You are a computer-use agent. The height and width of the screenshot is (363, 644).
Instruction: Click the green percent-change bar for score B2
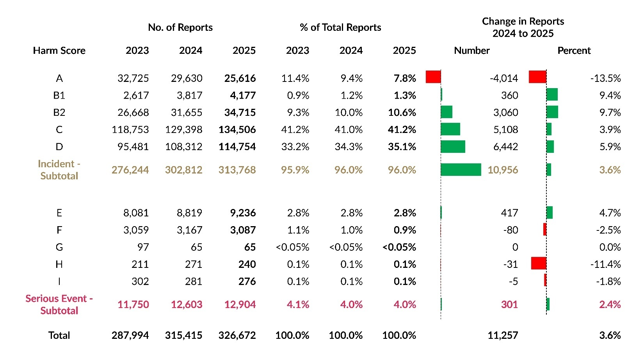coord(552,112)
